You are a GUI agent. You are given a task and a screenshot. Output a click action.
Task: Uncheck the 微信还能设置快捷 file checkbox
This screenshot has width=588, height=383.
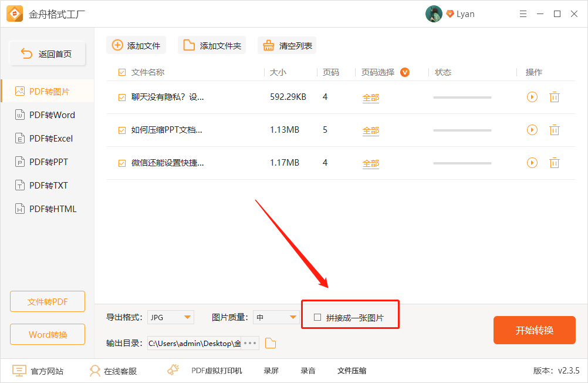pyautogui.click(x=122, y=163)
